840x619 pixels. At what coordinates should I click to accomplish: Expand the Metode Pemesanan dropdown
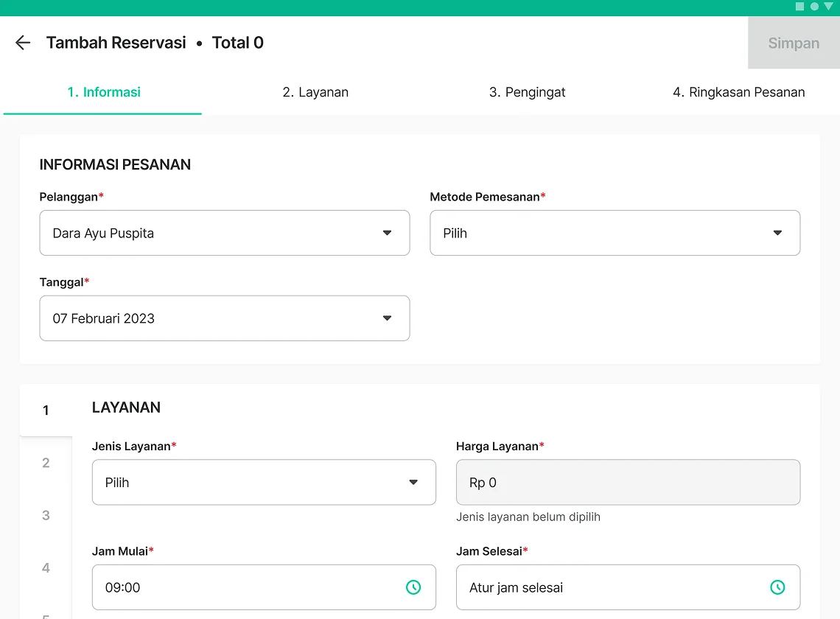pyautogui.click(x=615, y=233)
